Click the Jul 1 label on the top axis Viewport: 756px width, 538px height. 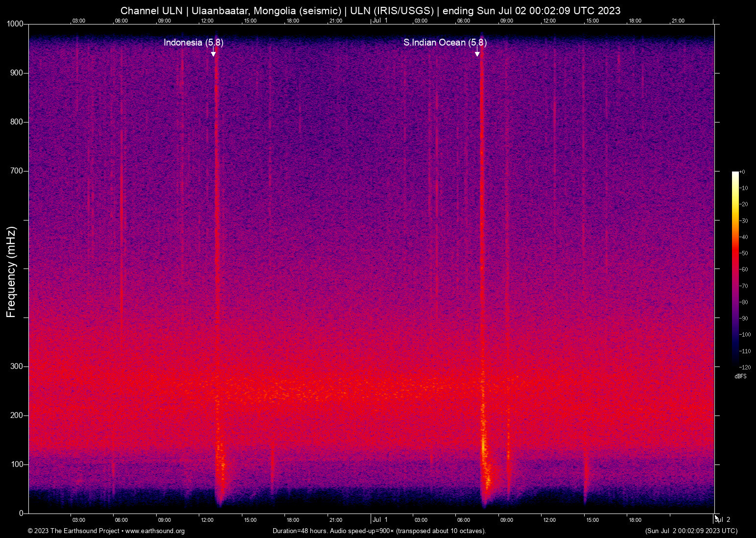click(379, 21)
